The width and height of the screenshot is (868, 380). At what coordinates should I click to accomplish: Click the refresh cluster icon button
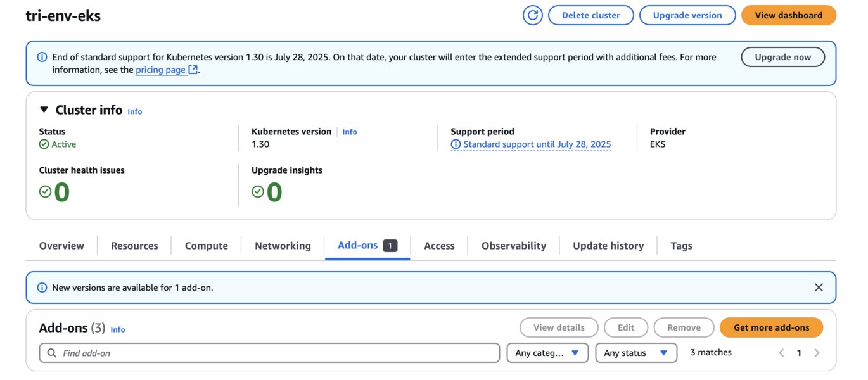pos(532,15)
